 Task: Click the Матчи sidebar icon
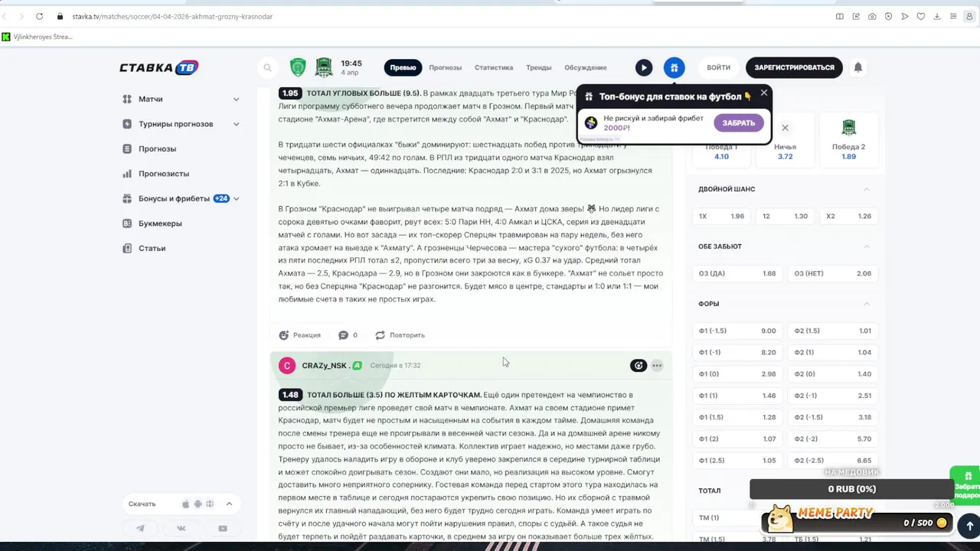pos(127,99)
